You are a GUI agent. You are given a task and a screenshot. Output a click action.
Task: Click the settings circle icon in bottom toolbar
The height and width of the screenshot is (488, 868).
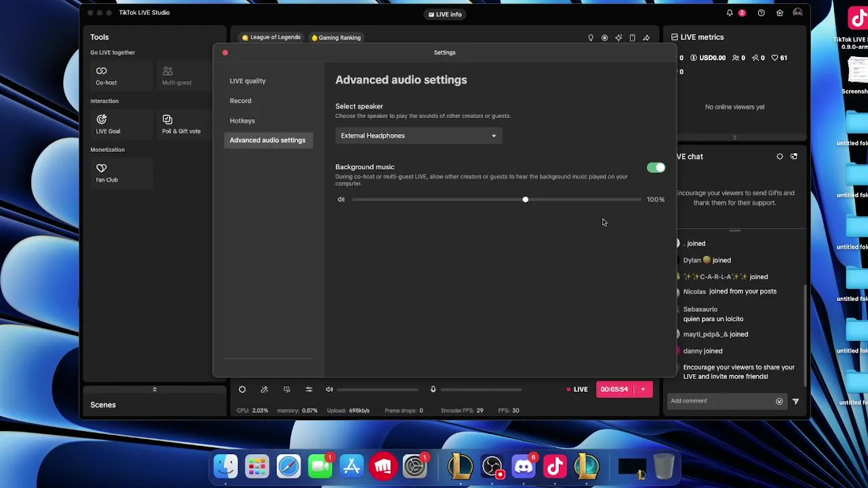point(242,389)
